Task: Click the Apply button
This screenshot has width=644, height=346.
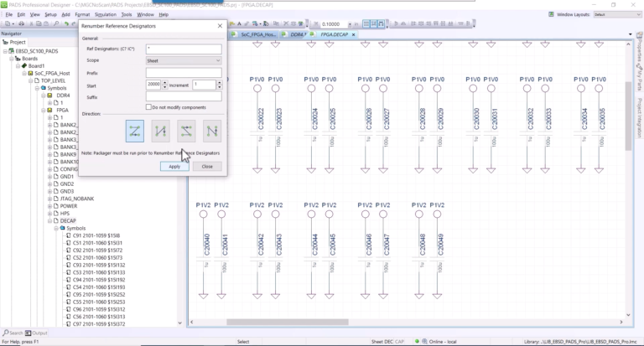Action: [x=174, y=166]
